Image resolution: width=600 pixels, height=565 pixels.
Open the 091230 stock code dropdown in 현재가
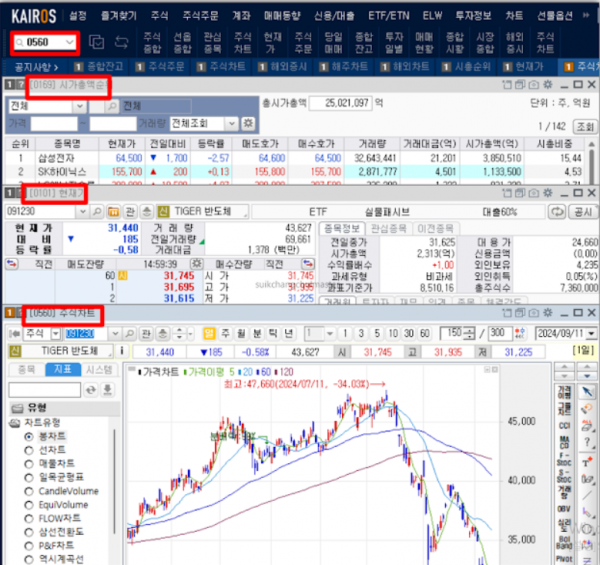(82, 211)
